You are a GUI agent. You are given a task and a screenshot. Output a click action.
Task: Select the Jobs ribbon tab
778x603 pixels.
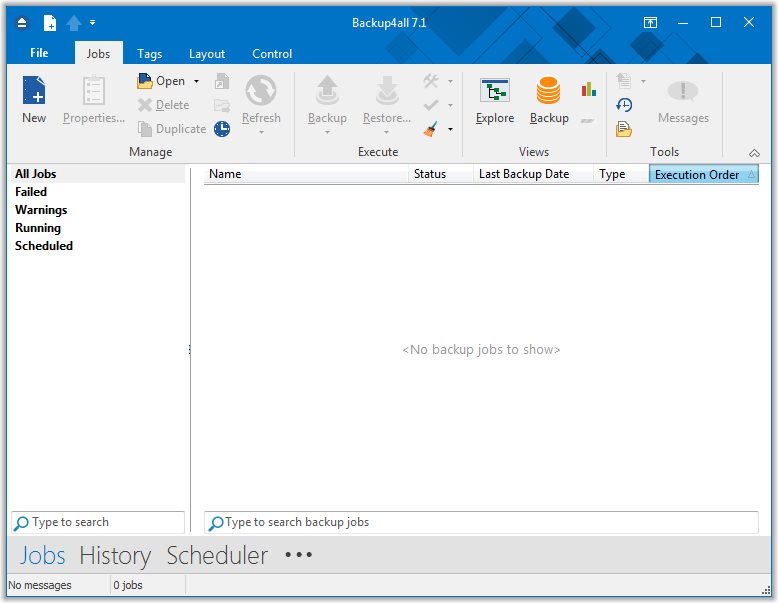(98, 54)
